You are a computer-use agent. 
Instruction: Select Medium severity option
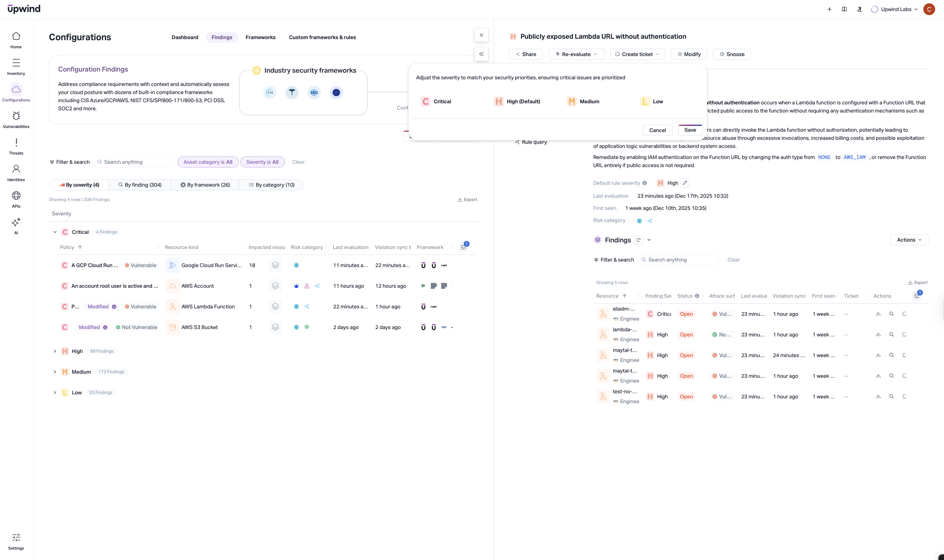click(584, 101)
